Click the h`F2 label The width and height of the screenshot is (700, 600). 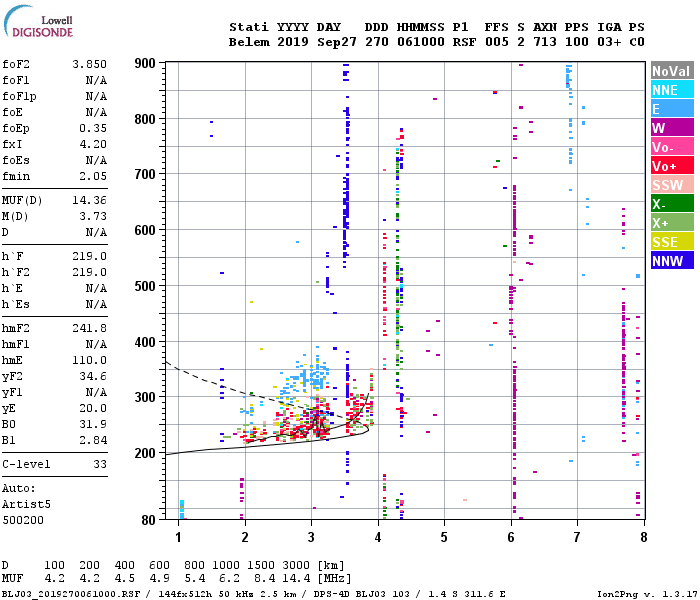(16, 273)
